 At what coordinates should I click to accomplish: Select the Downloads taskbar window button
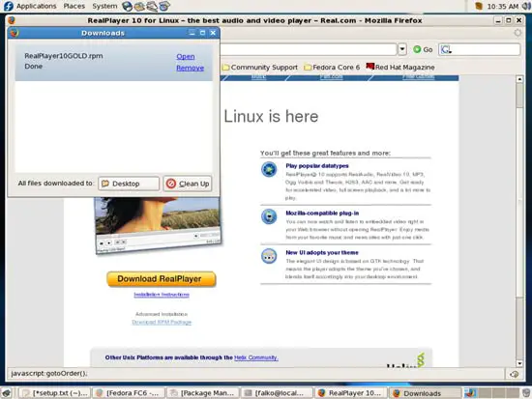point(425,393)
